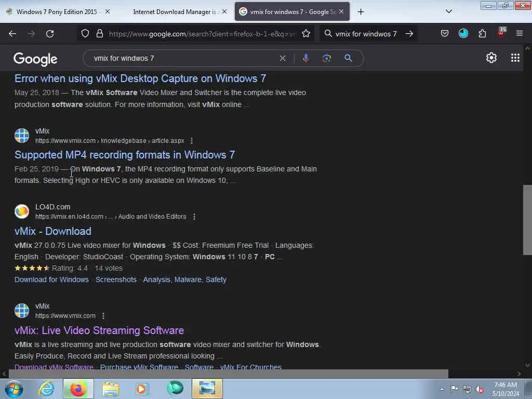Screen dimensions: 532x399
Task: Open Windows Start menu orb
Action: click(x=14, y=389)
